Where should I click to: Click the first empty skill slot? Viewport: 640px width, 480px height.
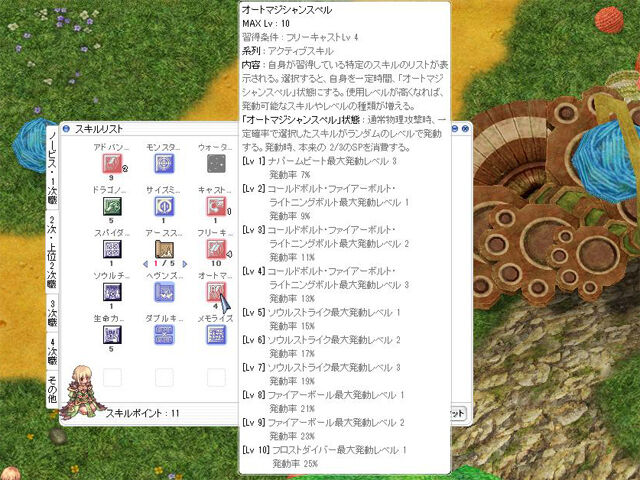tap(112, 378)
